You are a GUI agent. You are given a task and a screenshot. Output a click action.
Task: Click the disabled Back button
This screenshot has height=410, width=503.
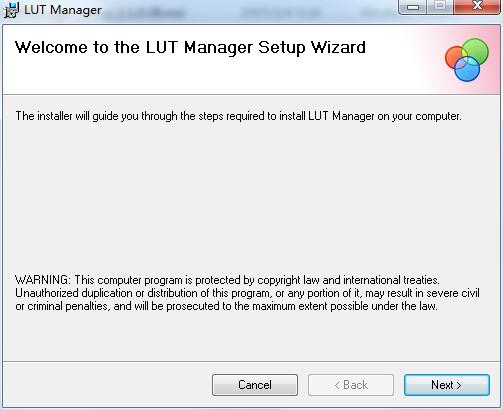click(351, 385)
